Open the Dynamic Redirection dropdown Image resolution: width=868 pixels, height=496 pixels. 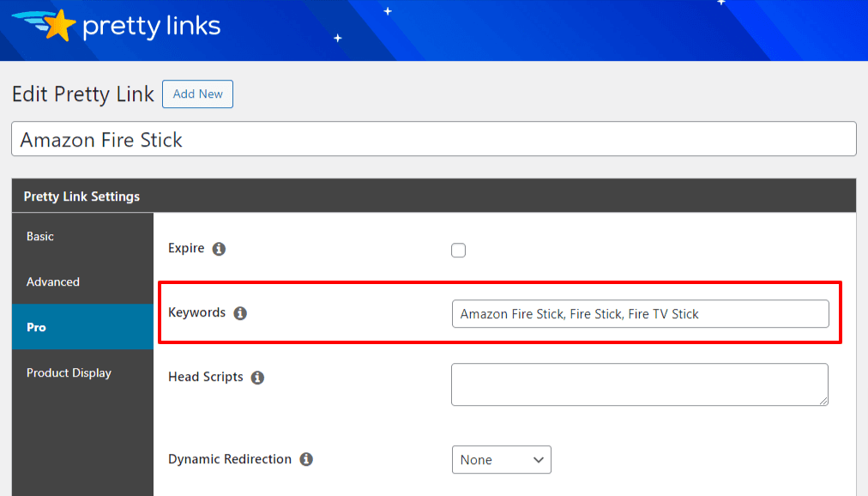coord(501,459)
